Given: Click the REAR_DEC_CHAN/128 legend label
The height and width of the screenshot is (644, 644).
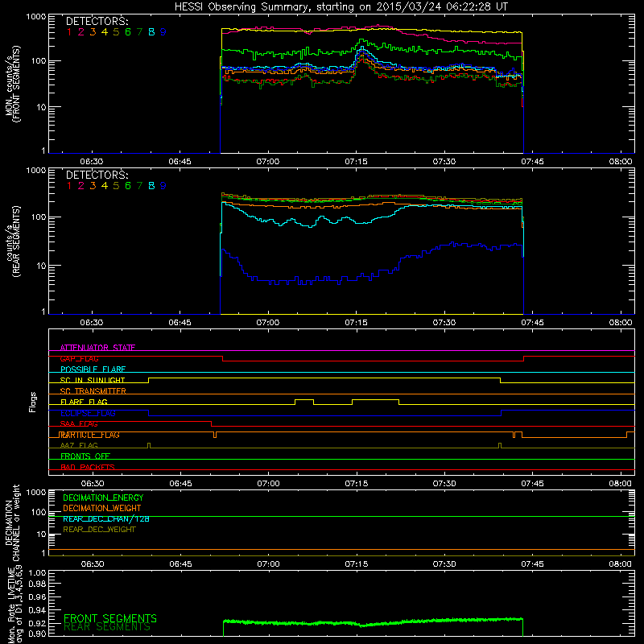Looking at the screenshot, I should 106,518.
